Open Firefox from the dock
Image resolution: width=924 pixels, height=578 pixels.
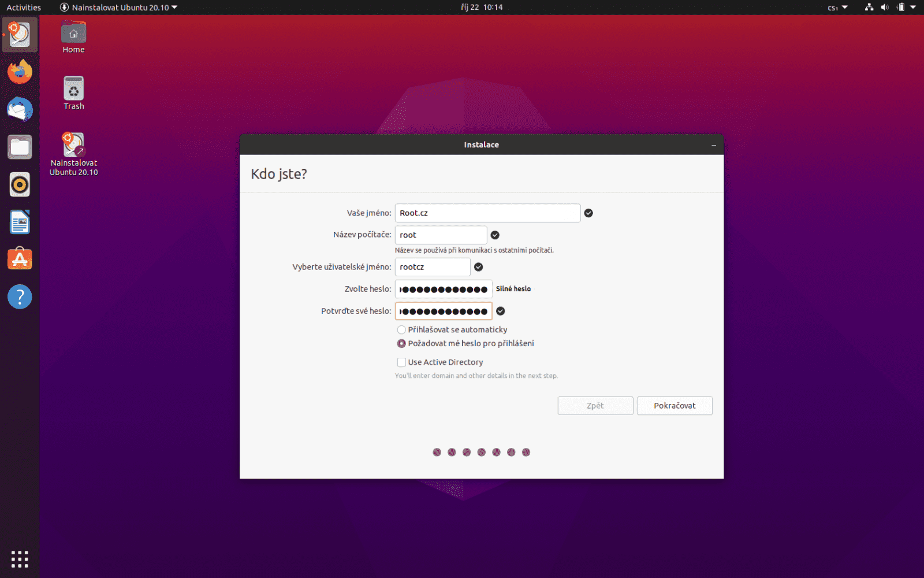(20, 72)
